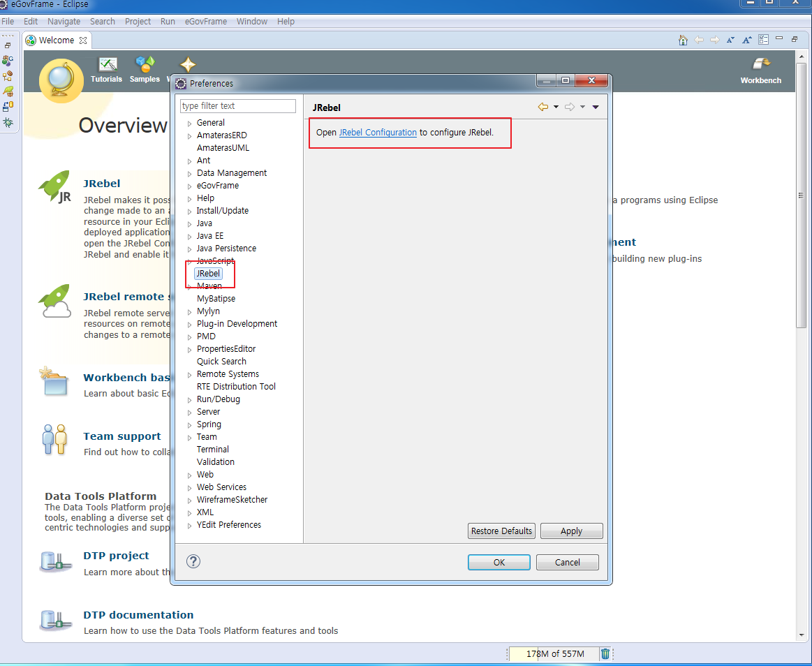Image resolution: width=812 pixels, height=666 pixels.
Task: Open the Project menu
Action: (138, 21)
